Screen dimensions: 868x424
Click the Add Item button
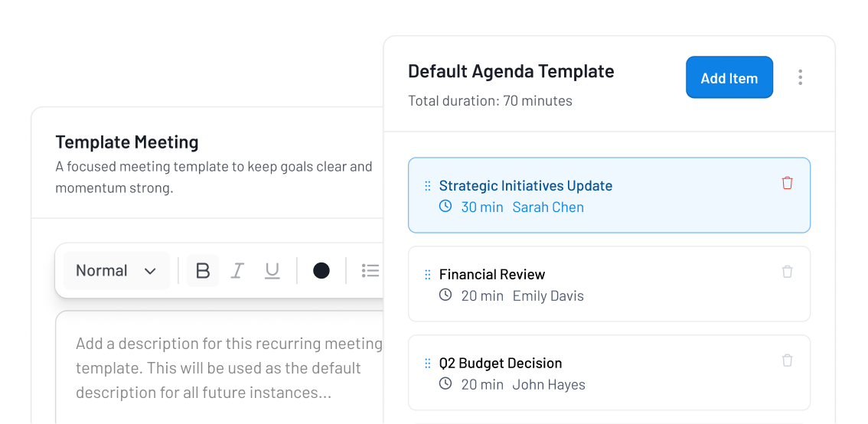pos(729,78)
